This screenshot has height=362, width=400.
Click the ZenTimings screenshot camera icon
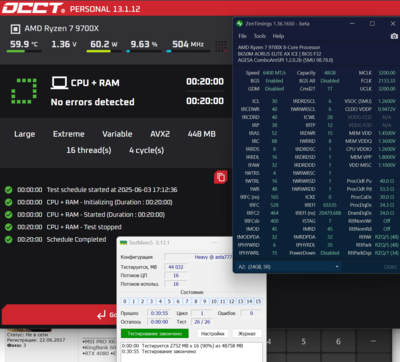coord(394,36)
